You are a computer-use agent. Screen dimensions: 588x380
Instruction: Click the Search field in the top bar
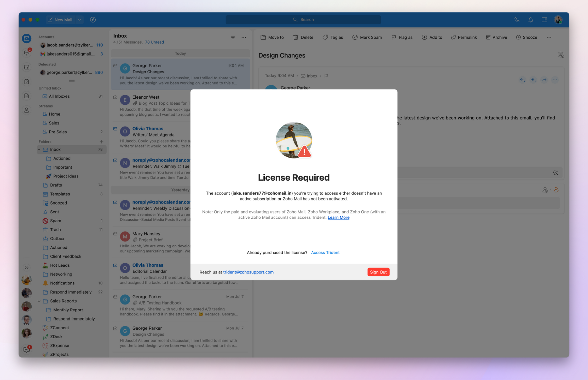[x=303, y=20]
